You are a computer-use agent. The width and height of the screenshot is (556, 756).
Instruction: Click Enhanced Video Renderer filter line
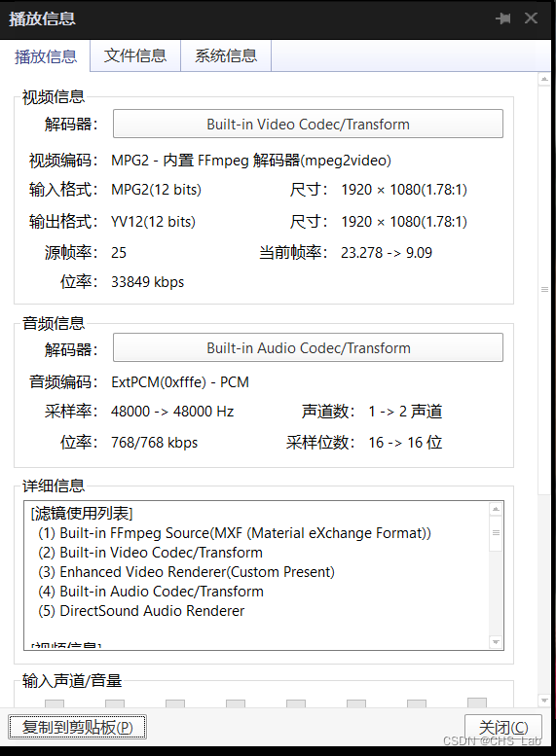click(x=186, y=572)
